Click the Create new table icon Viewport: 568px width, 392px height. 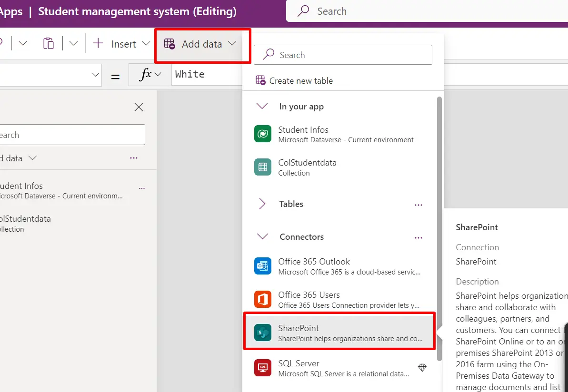260,80
